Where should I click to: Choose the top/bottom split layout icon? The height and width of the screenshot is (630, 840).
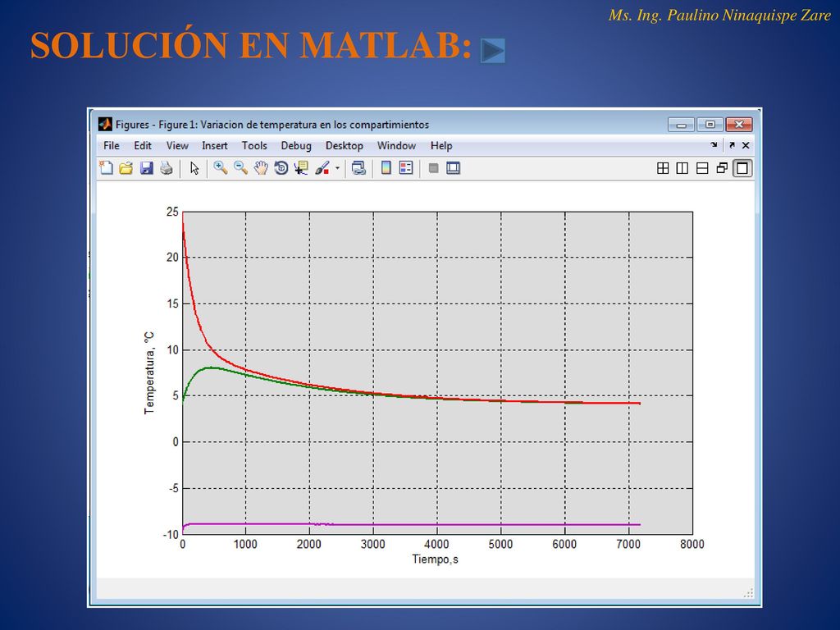tap(702, 168)
